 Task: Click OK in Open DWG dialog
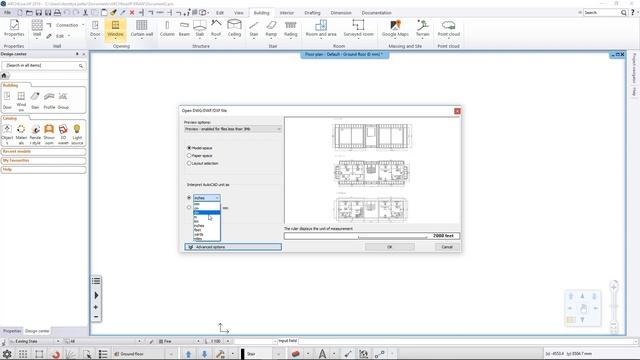tap(390, 247)
